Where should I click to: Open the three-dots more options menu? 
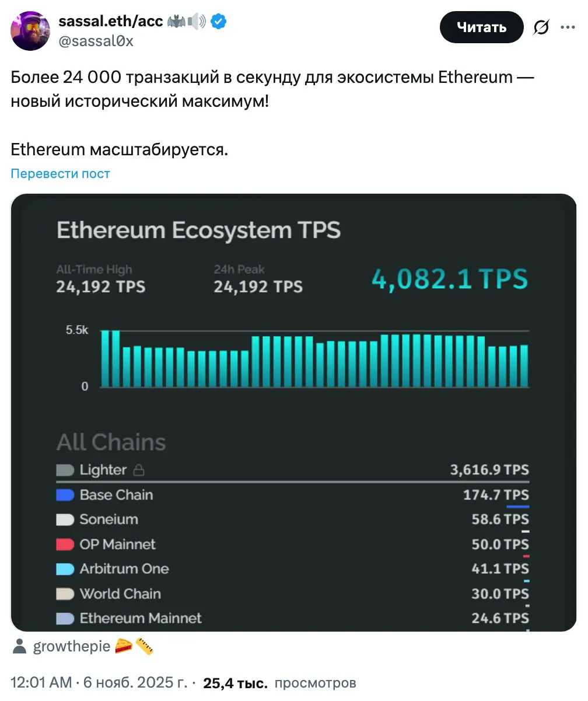[x=568, y=27]
